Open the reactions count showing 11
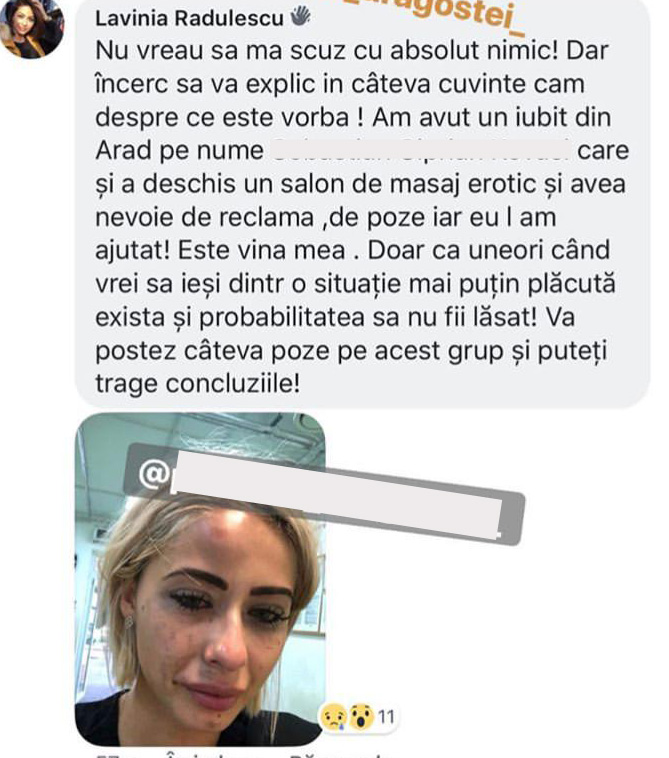Viewport: 669px width, 758px height. (386, 716)
